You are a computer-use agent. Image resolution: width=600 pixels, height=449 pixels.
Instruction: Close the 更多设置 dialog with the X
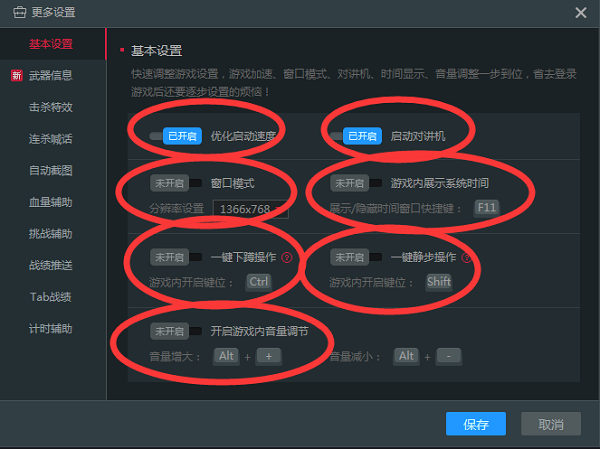(580, 13)
